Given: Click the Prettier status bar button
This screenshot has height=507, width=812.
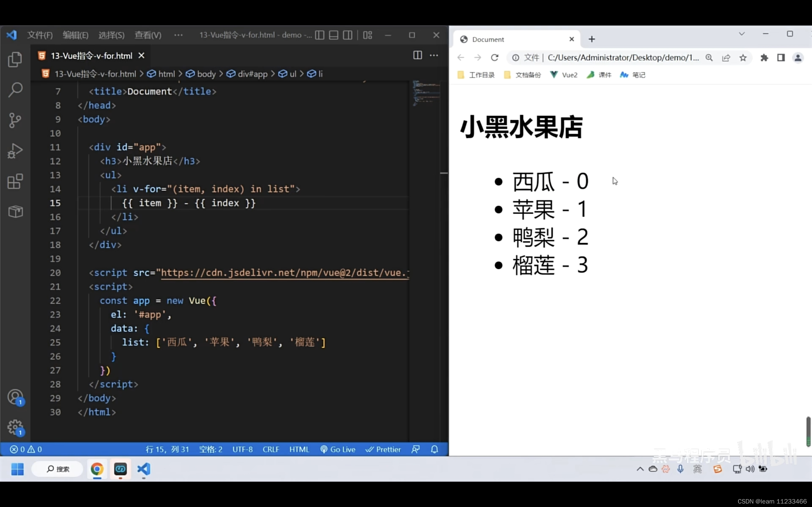Looking at the screenshot, I should [x=383, y=449].
